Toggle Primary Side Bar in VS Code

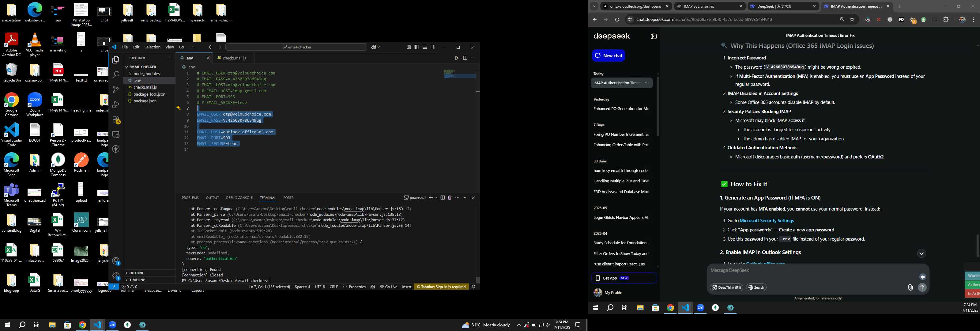(417, 47)
